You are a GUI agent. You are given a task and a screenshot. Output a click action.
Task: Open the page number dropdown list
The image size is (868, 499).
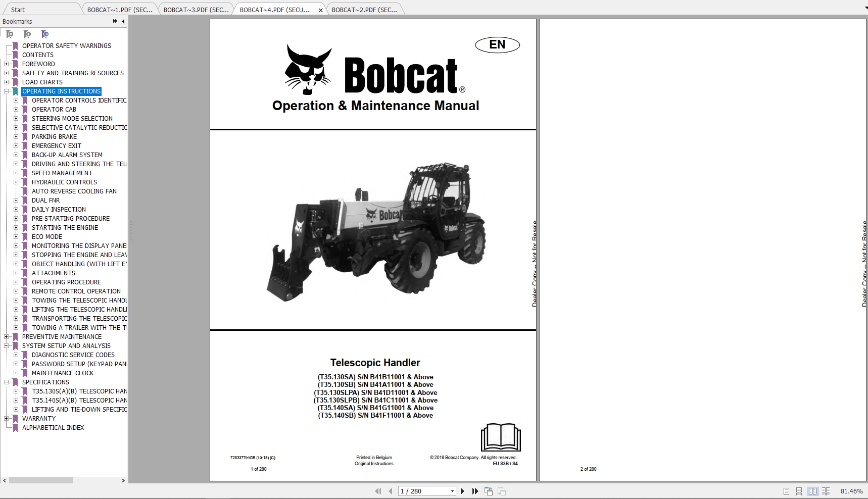(452, 491)
